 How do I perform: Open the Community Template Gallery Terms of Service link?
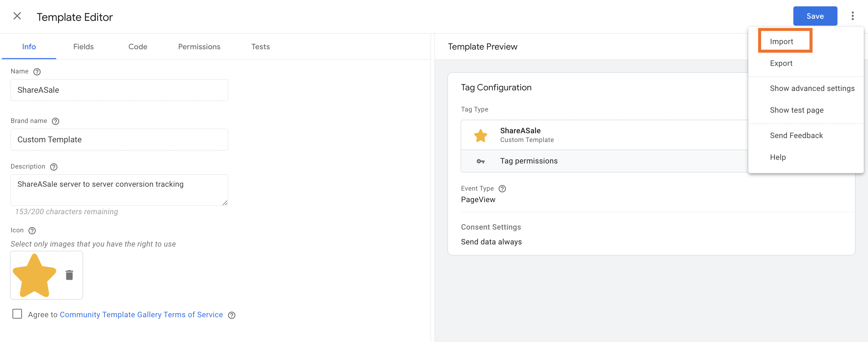pyautogui.click(x=141, y=315)
